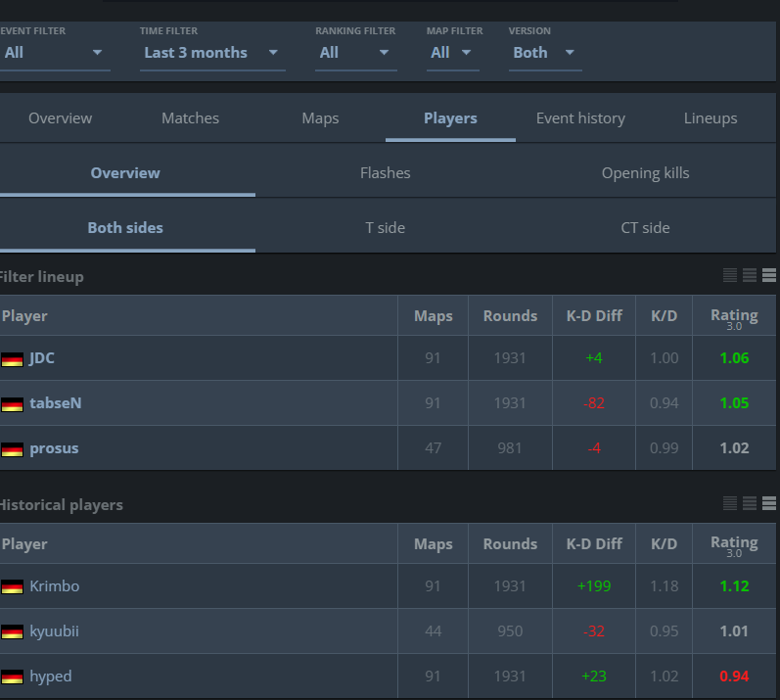The width and height of the screenshot is (780, 700).
Task: Open the Version 'Both' dropdown
Action: click(x=545, y=53)
